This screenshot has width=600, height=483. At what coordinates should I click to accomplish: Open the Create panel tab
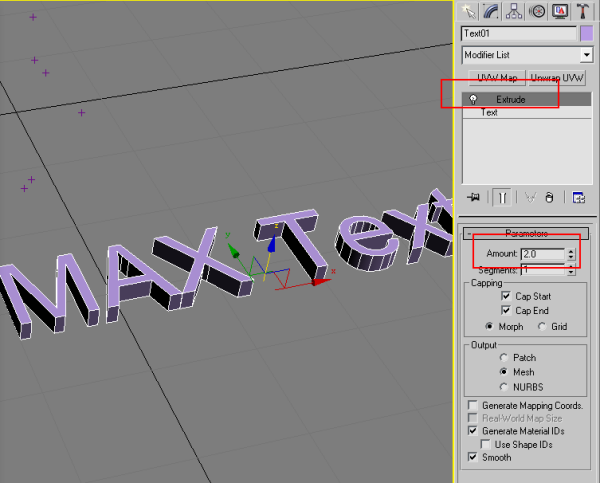(x=468, y=11)
